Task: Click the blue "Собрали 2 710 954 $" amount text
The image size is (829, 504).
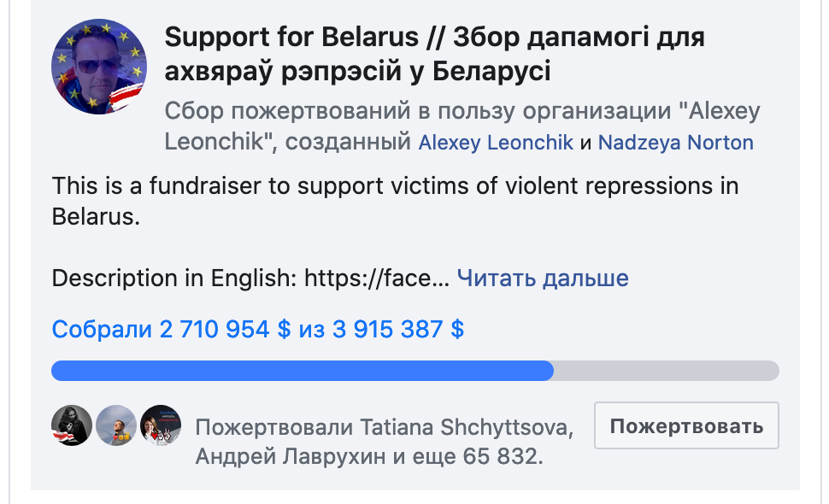Action: [171, 330]
